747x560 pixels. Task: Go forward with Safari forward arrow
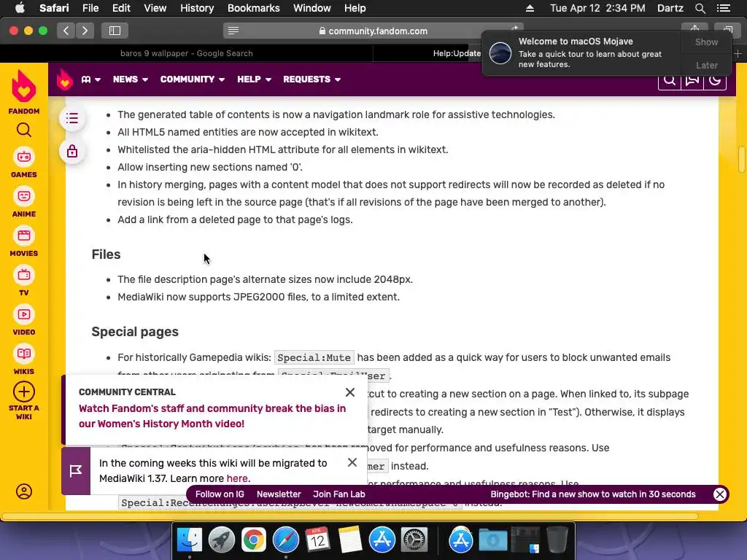click(85, 31)
